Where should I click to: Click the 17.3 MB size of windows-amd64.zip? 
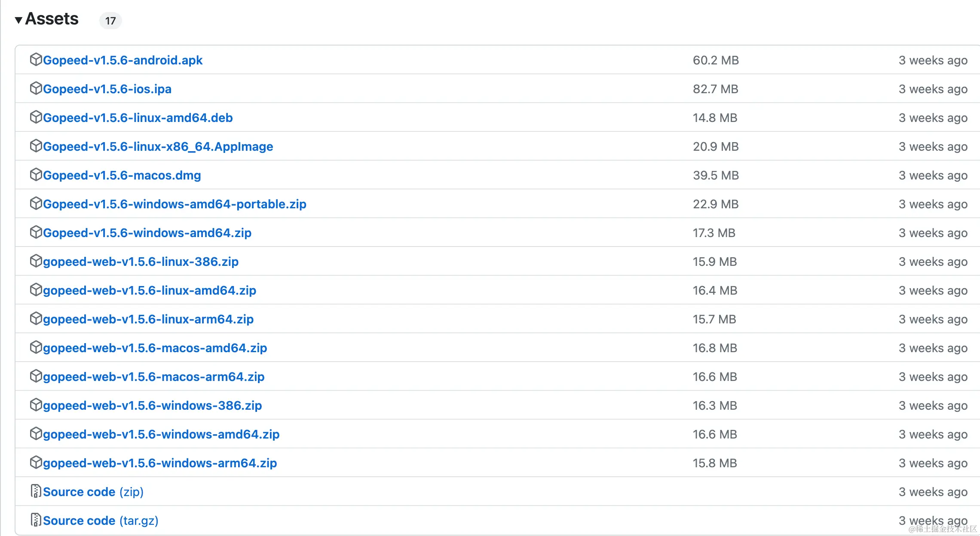714,233
